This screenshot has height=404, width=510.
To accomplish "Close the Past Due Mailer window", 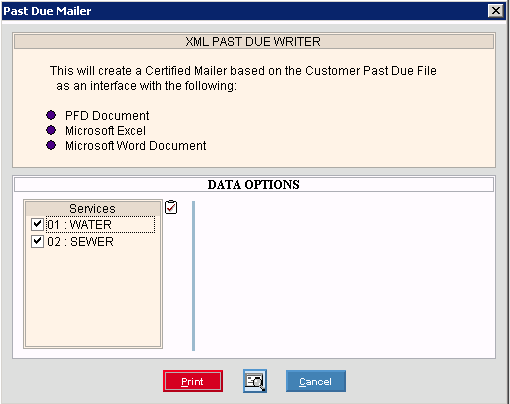I will (496, 11).
